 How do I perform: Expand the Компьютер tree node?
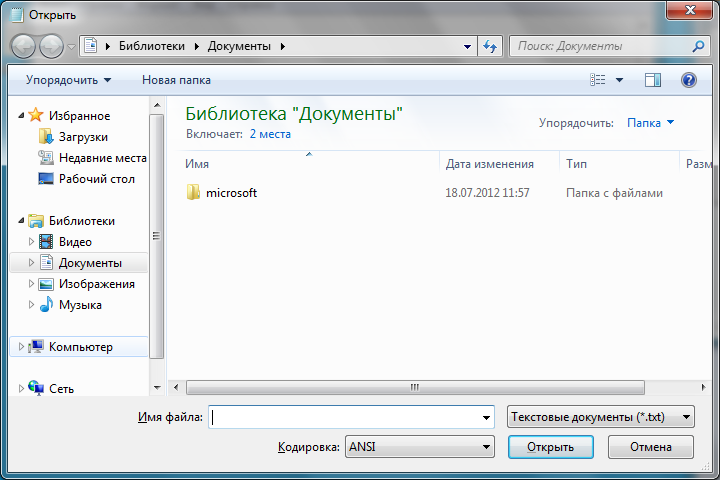click(x=23, y=347)
